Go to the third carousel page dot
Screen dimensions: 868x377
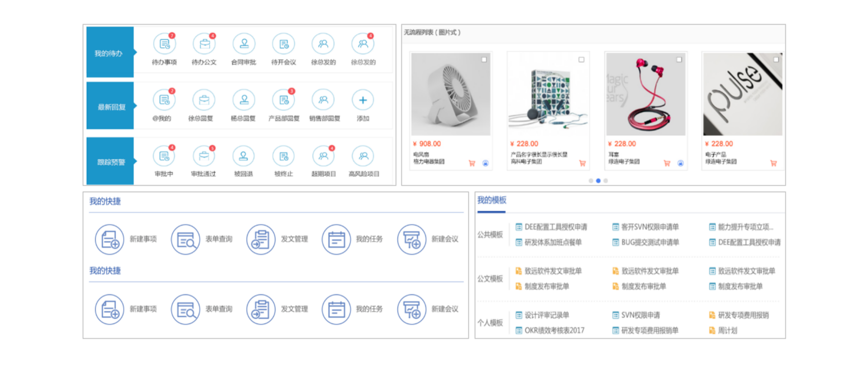click(606, 181)
